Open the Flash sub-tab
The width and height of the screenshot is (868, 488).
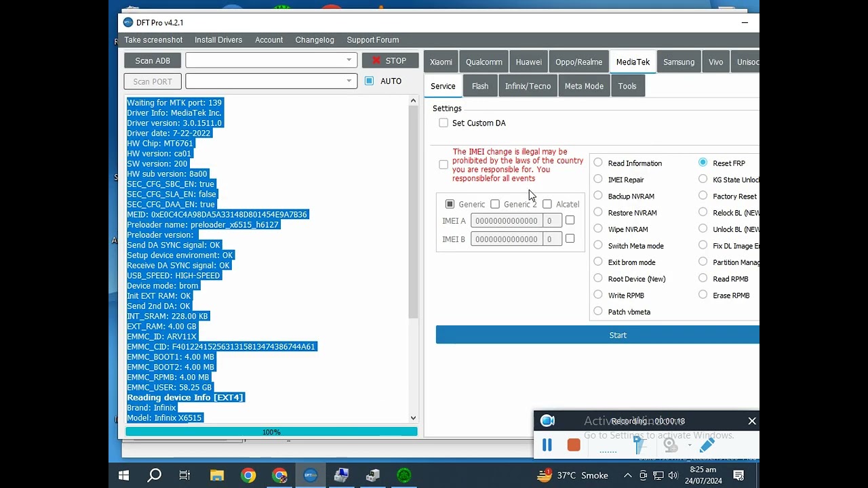[x=480, y=86]
